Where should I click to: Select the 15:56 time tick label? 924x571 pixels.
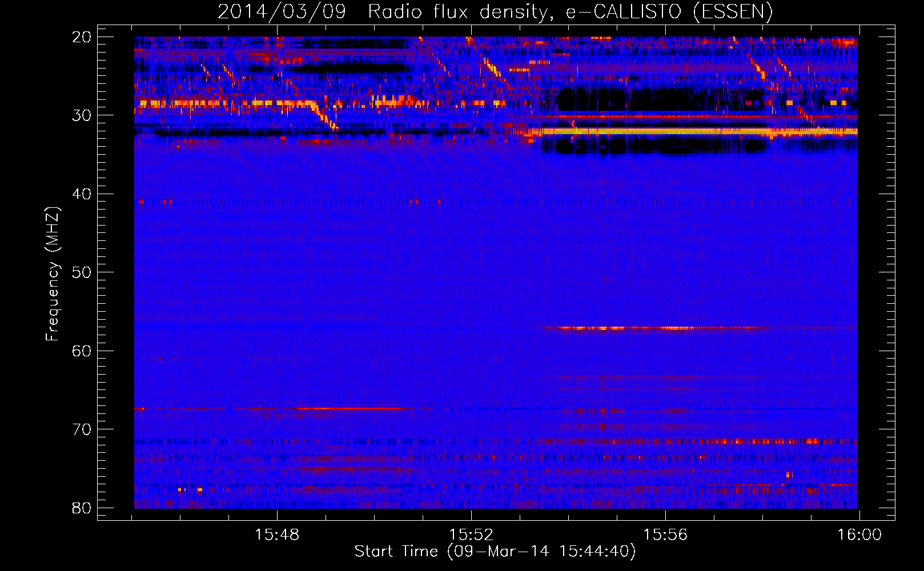[x=665, y=535]
